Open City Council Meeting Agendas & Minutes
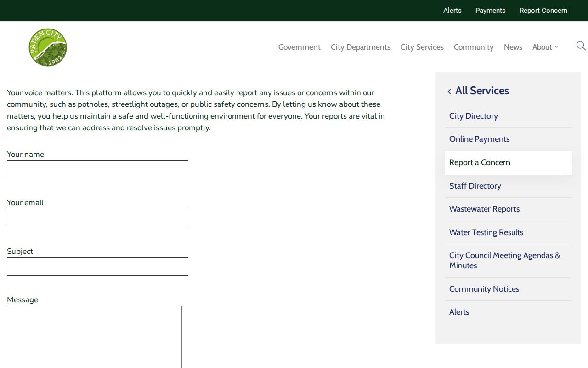Viewport: 588px width, 368px height. click(x=508, y=260)
